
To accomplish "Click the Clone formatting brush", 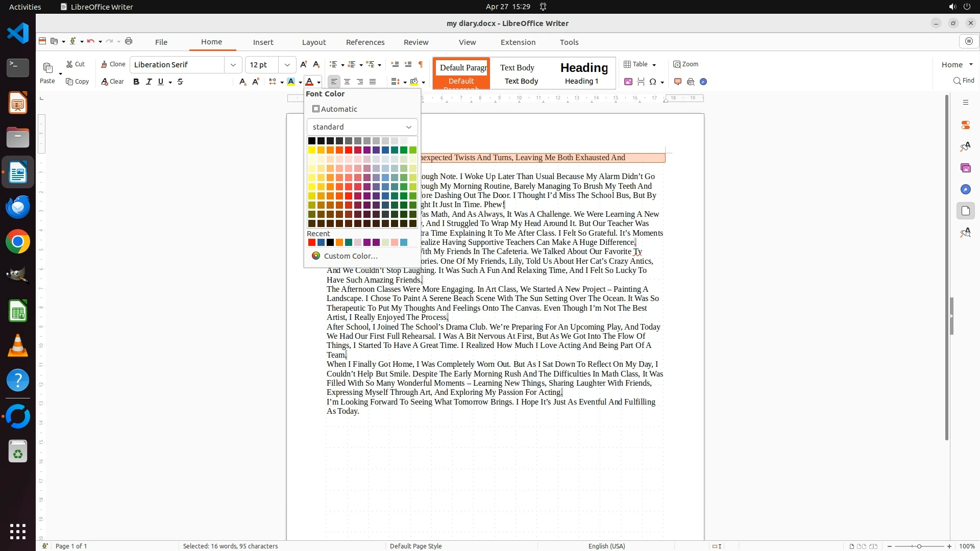I will pyautogui.click(x=113, y=64).
